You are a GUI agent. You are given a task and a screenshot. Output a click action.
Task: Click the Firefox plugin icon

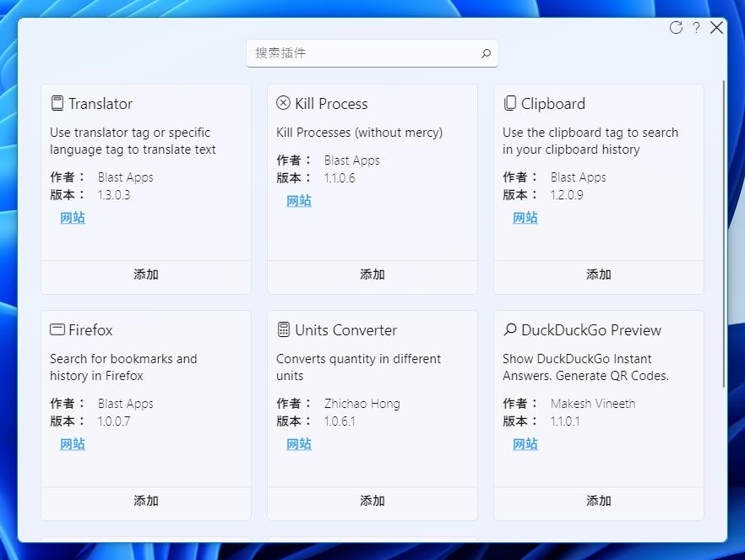(57, 329)
